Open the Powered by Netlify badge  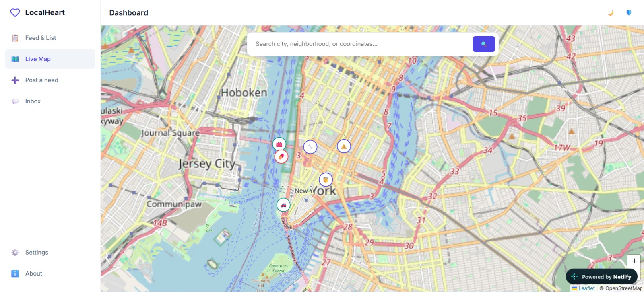(x=602, y=277)
